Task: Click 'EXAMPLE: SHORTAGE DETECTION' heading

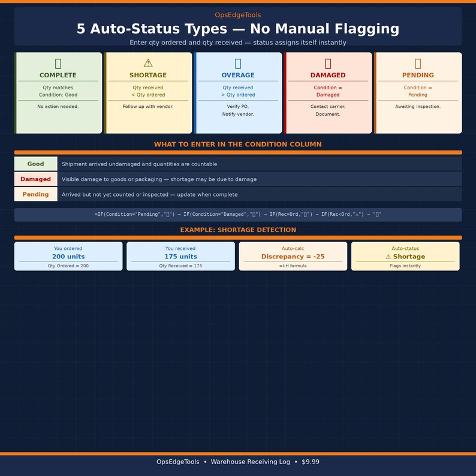Action: tap(238, 230)
